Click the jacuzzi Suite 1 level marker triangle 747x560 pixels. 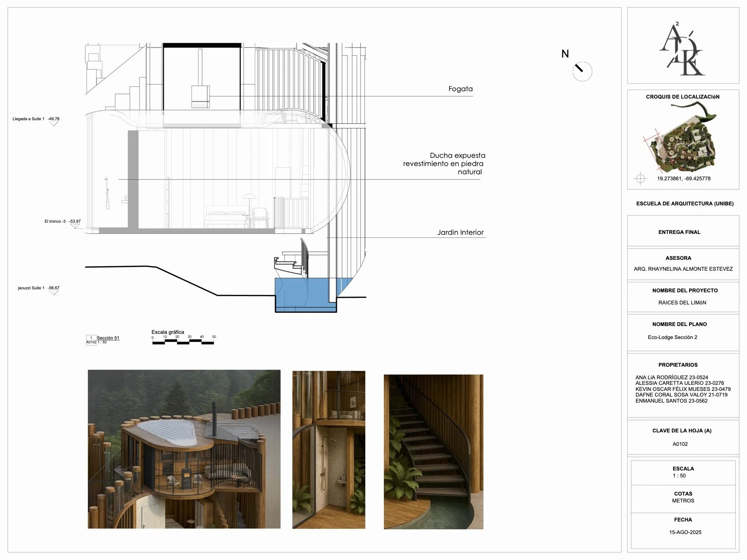click(x=54, y=292)
